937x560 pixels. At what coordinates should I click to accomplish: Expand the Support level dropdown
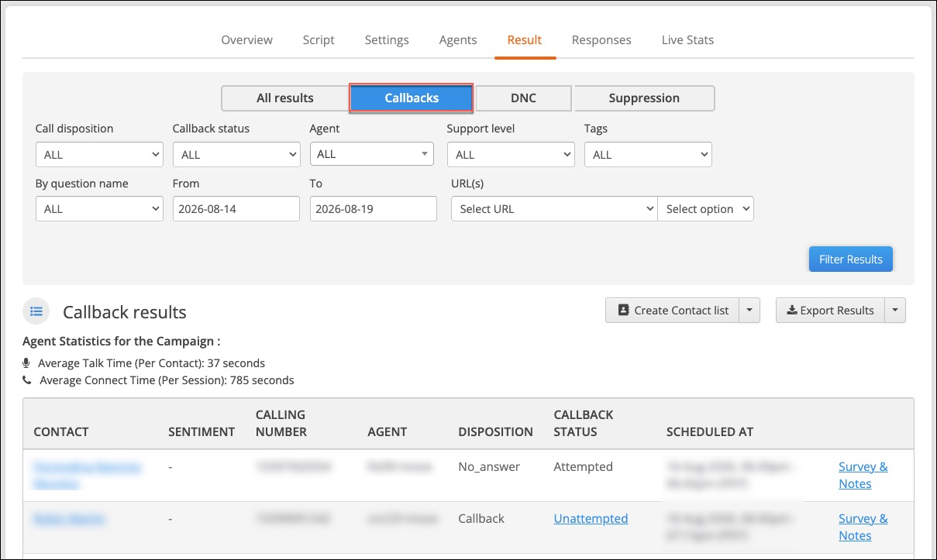[x=511, y=155]
